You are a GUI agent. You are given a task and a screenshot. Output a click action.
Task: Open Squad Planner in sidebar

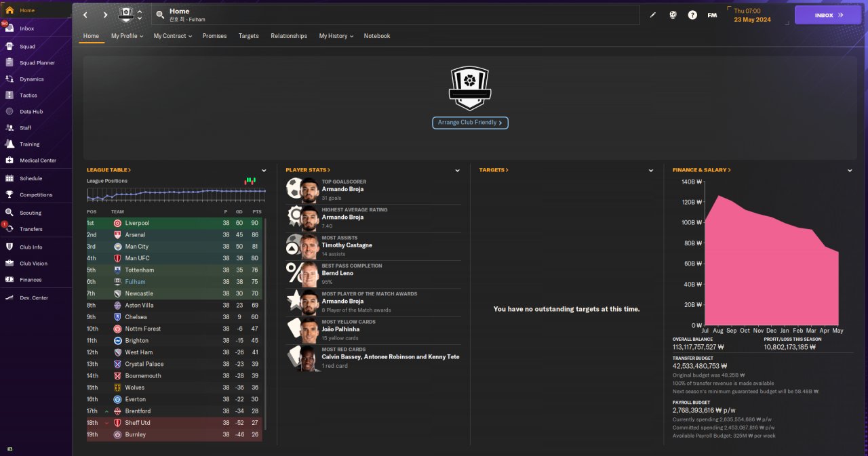point(37,63)
